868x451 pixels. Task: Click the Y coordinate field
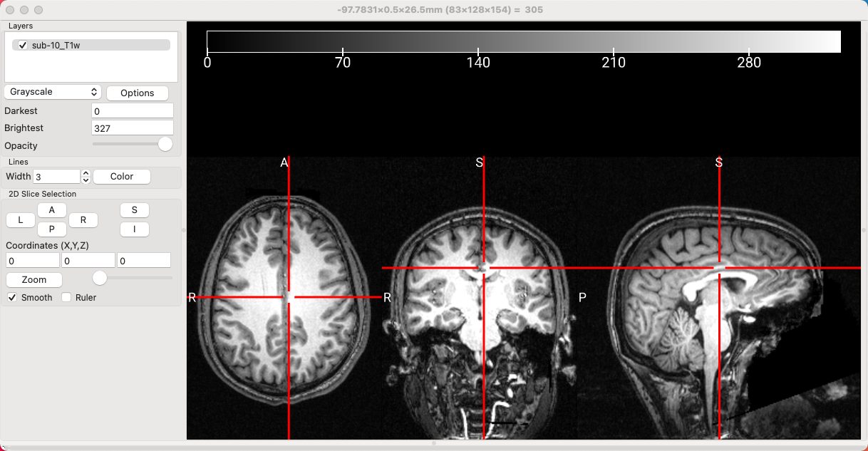[88, 261]
